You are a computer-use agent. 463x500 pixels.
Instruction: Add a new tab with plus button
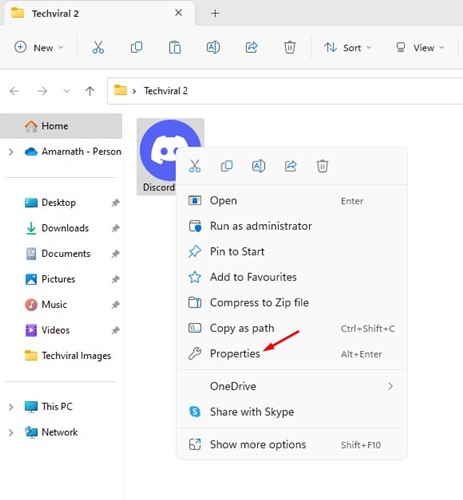click(x=215, y=13)
